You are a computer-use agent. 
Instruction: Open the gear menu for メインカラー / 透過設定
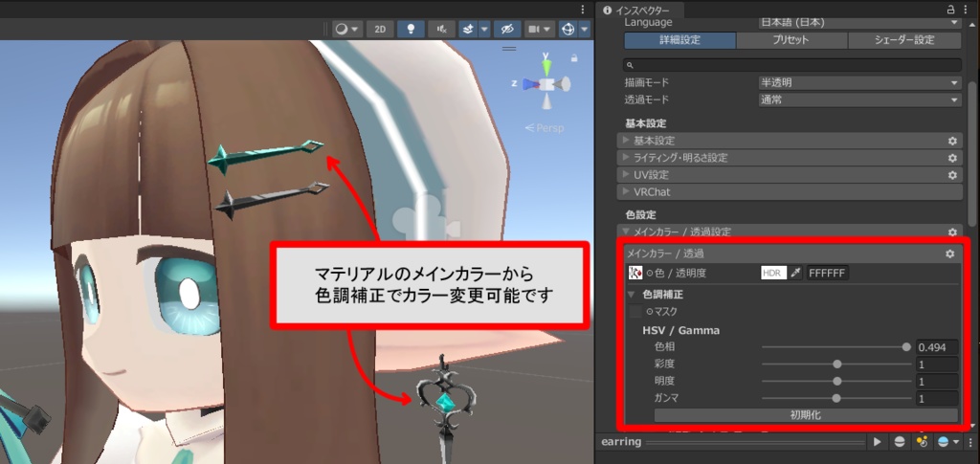pyautogui.click(x=952, y=232)
